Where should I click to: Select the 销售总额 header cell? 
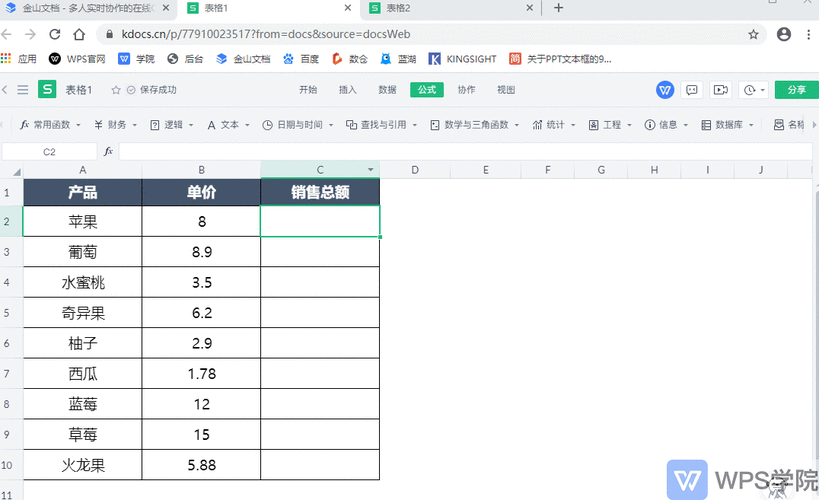click(x=320, y=192)
